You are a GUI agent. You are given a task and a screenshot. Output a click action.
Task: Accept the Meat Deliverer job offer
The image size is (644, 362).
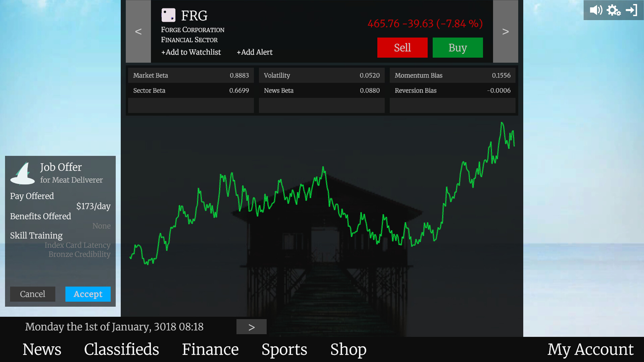coord(88,294)
